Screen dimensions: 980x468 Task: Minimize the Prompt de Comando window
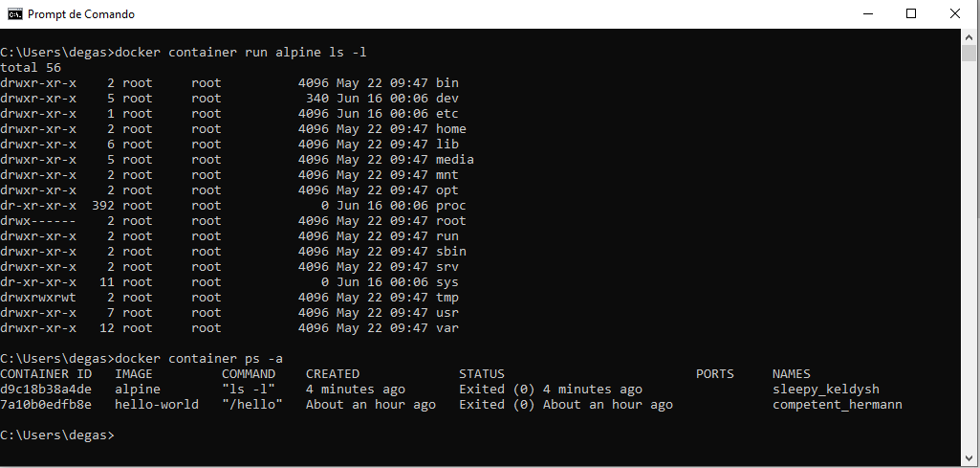click(x=867, y=13)
